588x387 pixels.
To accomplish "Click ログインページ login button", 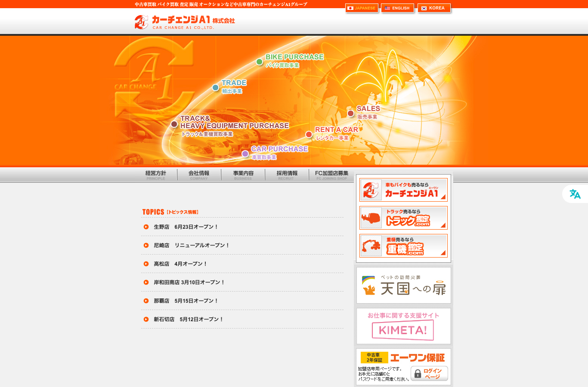I will pos(429,374).
